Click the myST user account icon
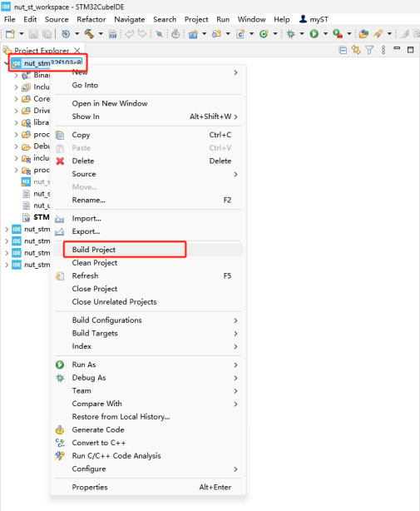This screenshot has height=511, width=420. [x=303, y=19]
